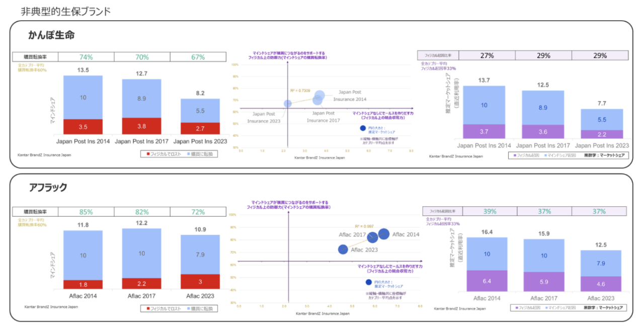Click the 13.5 total above the bar
Image resolution: width=644 pixels, height=330 pixels.
[83, 70]
